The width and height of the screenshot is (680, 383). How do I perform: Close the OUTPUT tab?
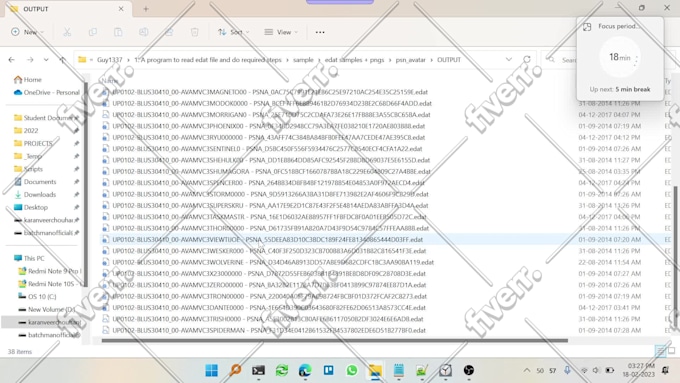[x=121, y=9]
